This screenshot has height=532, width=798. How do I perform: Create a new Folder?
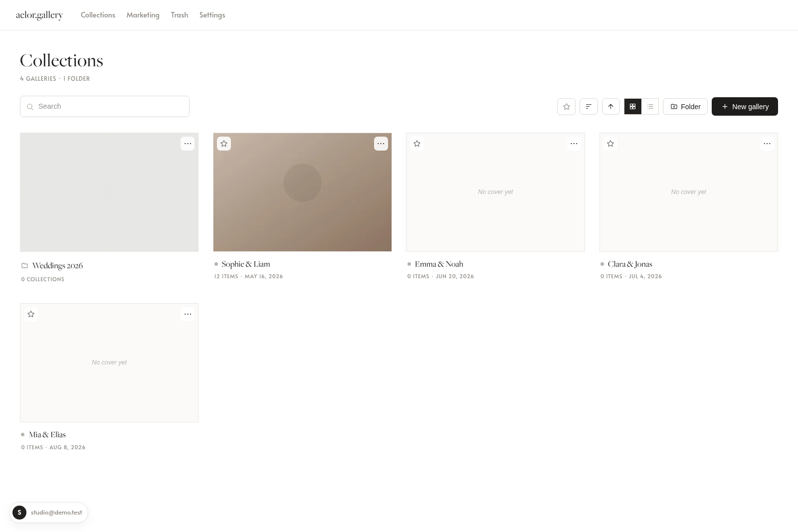pyautogui.click(x=685, y=106)
